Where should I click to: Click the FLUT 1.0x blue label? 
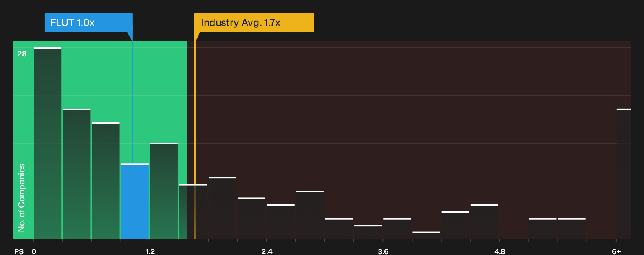pyautogui.click(x=88, y=22)
